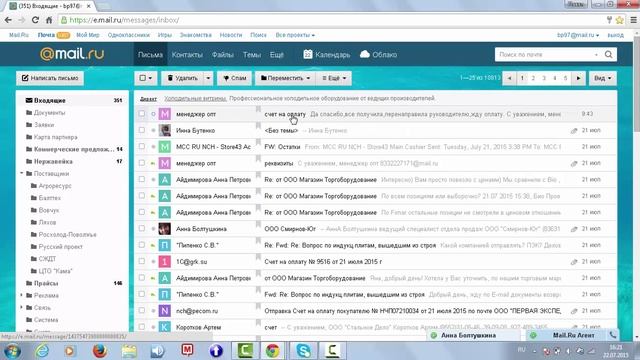
Task: Tick checkbox for Анна Болтушкина email
Action: pos(142,229)
